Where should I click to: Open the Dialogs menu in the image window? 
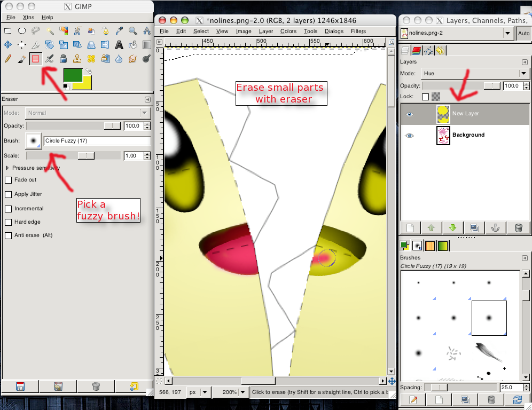pyautogui.click(x=334, y=31)
